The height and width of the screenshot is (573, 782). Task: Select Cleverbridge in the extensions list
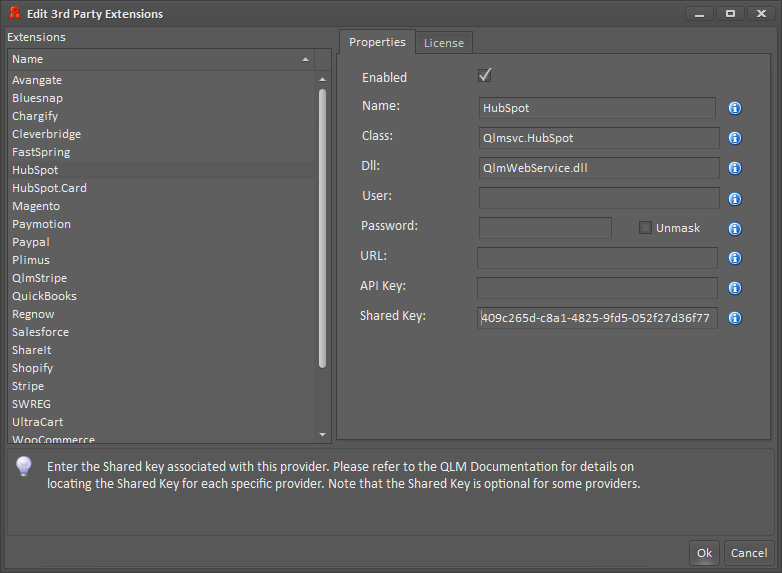click(161, 134)
